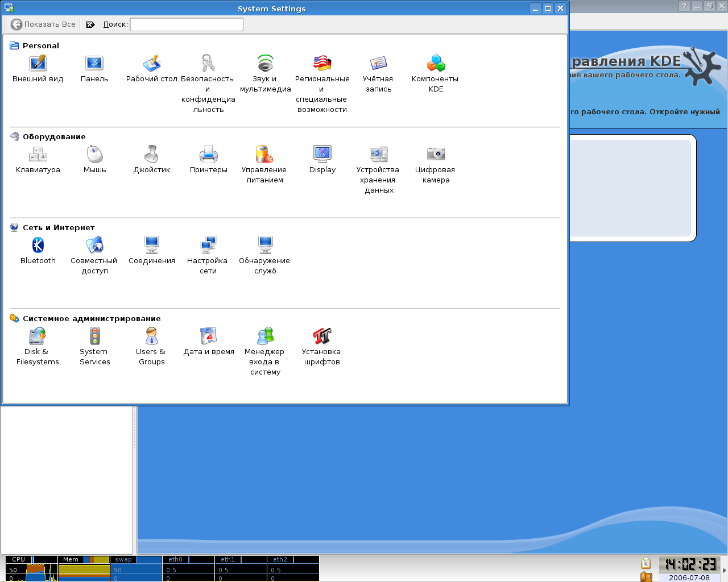728x582 pixels.
Task: Open Компоненты KDE module
Action: 436,74
